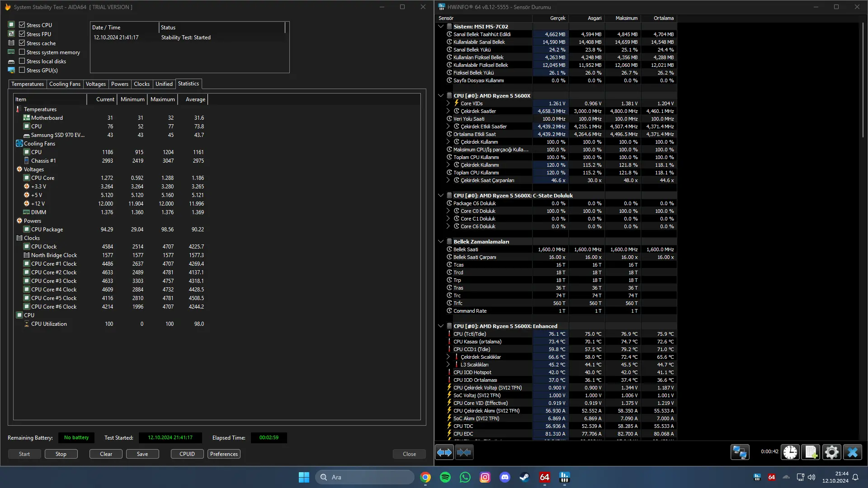Enable Stress GPU(s) checkbox
This screenshot has height=488, width=868.
(x=22, y=70)
